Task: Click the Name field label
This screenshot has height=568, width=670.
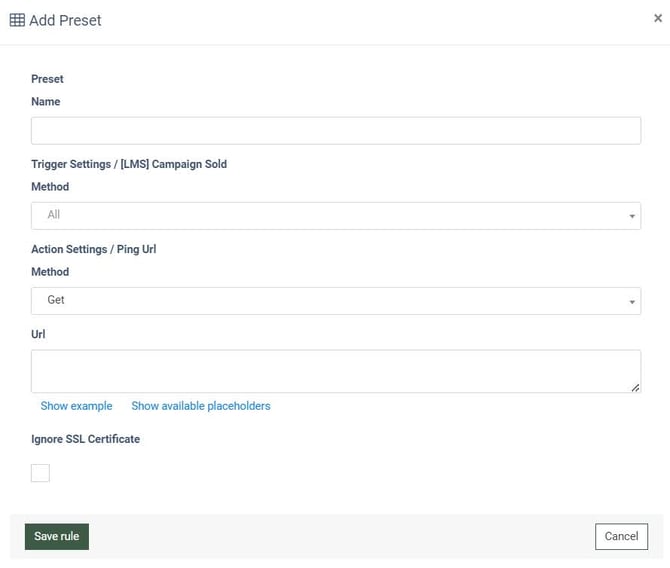Action: (46, 102)
